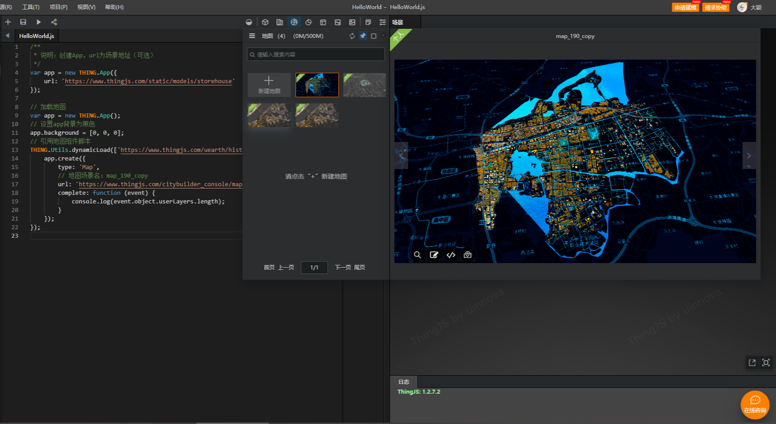This screenshot has width=776, height=424.
Task: Refresh the map list panel
Action: [x=352, y=36]
